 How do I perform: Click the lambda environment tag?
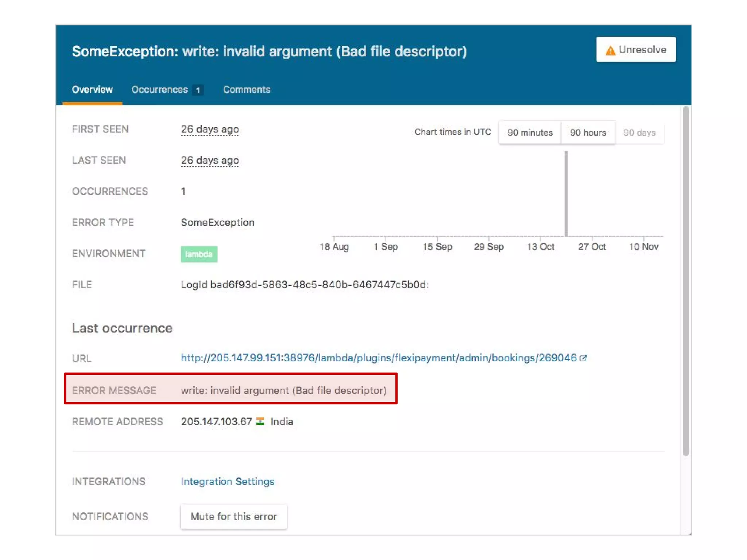[x=199, y=254]
